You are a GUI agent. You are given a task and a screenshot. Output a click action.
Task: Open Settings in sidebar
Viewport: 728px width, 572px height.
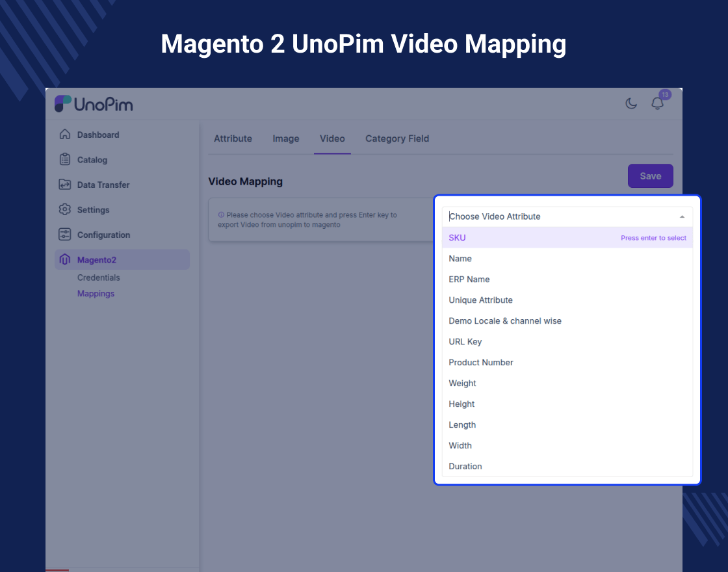(94, 210)
